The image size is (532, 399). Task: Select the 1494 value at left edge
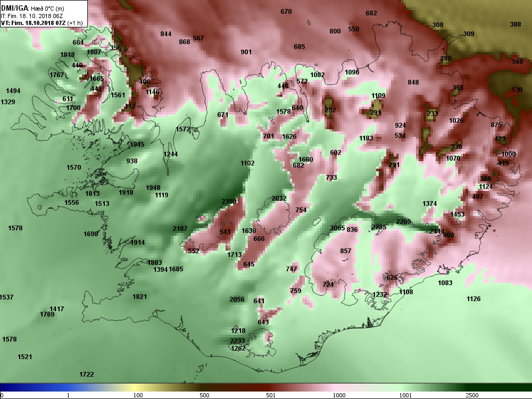click(x=13, y=91)
